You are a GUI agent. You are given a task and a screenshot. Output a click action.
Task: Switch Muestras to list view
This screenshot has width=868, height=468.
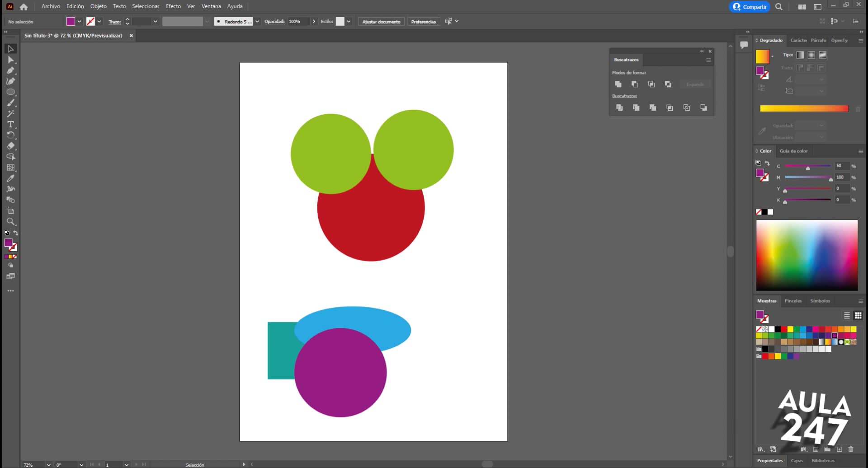tap(847, 315)
